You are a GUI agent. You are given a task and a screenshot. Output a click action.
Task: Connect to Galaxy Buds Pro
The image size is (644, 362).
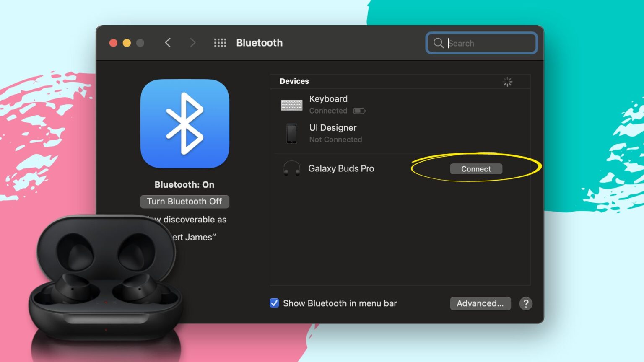pyautogui.click(x=476, y=169)
